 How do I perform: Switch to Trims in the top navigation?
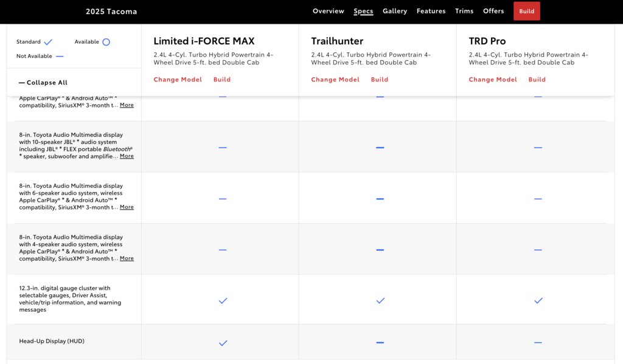(464, 11)
